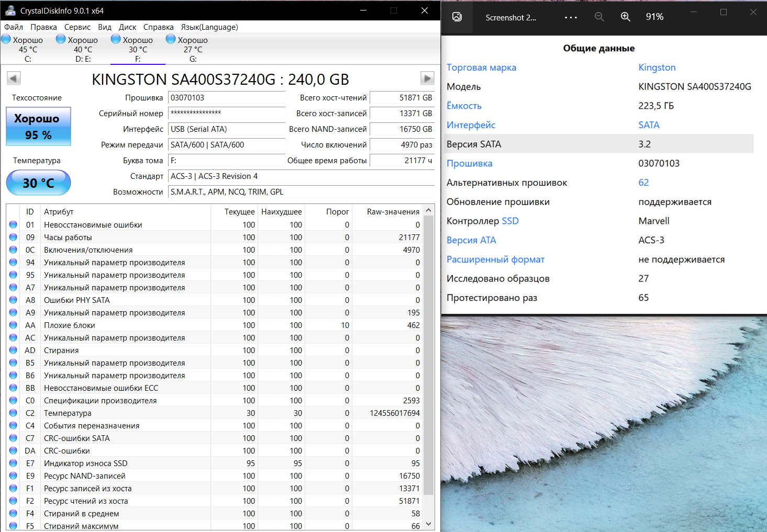The width and height of the screenshot is (767, 532).
Task: Click the Всего хост-чтений value 51871 GB
Action: pyautogui.click(x=402, y=98)
